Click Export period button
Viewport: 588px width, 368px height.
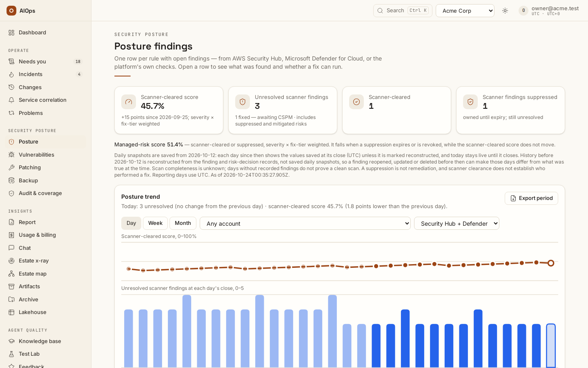[x=531, y=198]
